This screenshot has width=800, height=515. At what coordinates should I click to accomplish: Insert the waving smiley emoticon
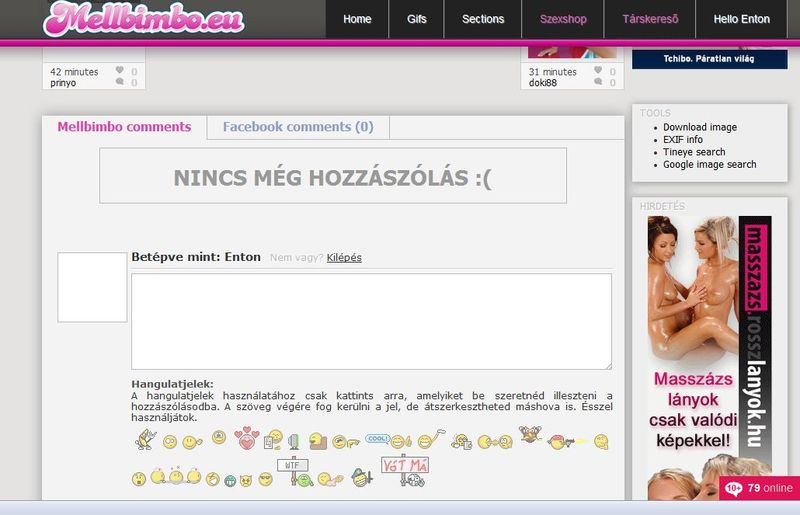[x=192, y=442]
